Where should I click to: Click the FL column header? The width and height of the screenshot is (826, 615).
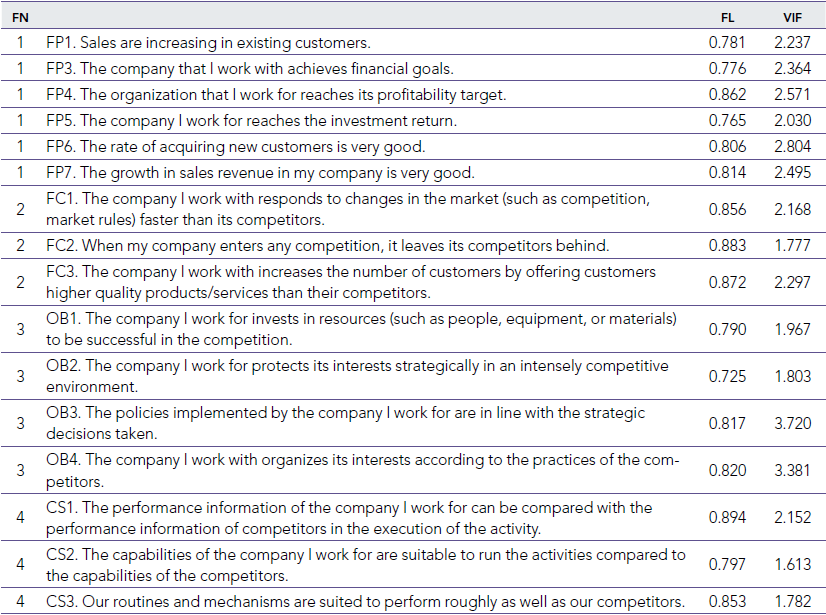coord(727,17)
